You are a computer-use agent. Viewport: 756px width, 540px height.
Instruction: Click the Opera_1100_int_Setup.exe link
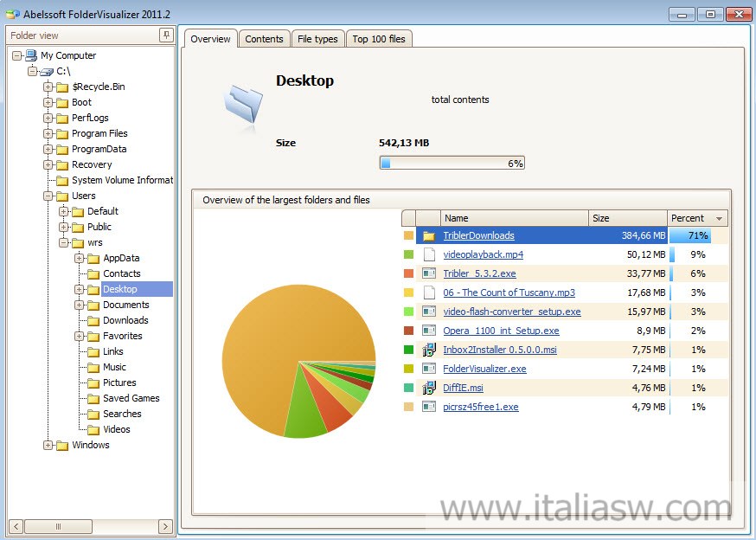point(501,331)
